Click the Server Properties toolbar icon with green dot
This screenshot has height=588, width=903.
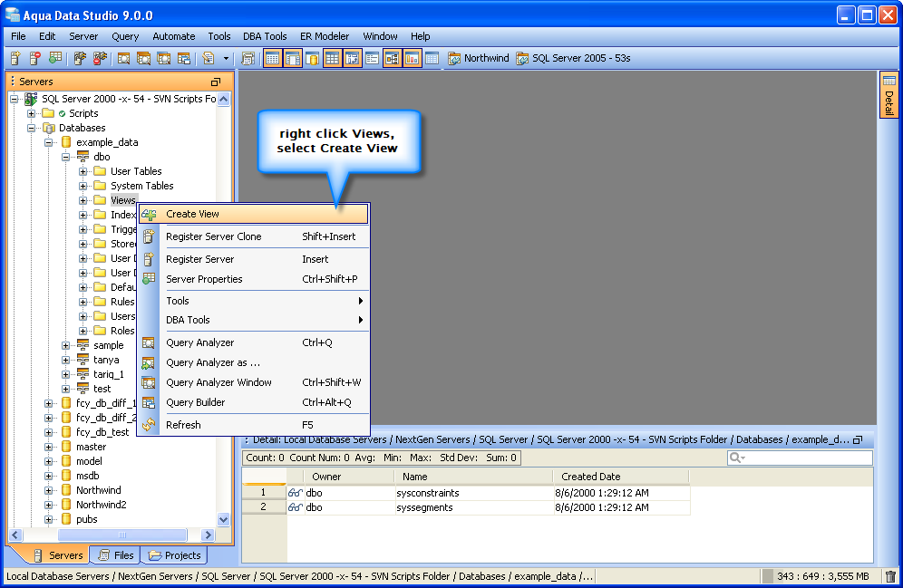55,58
